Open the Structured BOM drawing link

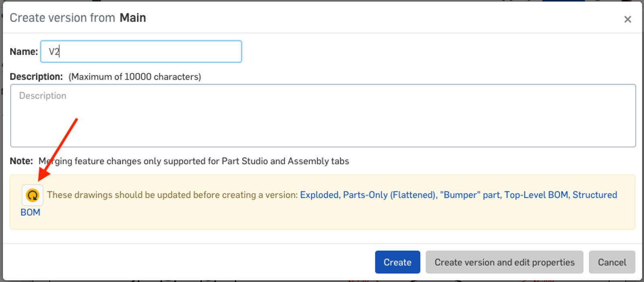click(x=595, y=195)
